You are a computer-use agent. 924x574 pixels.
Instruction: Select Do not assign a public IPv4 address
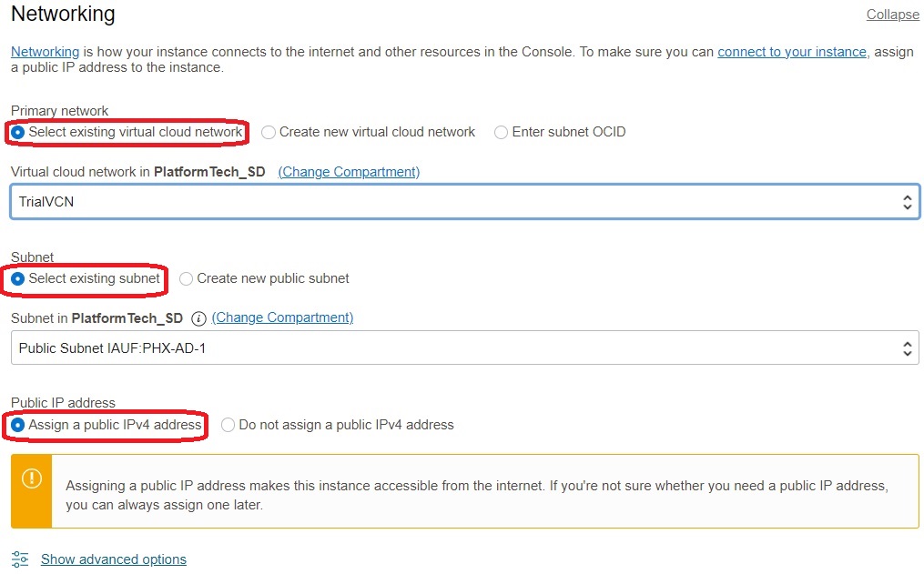click(x=228, y=426)
